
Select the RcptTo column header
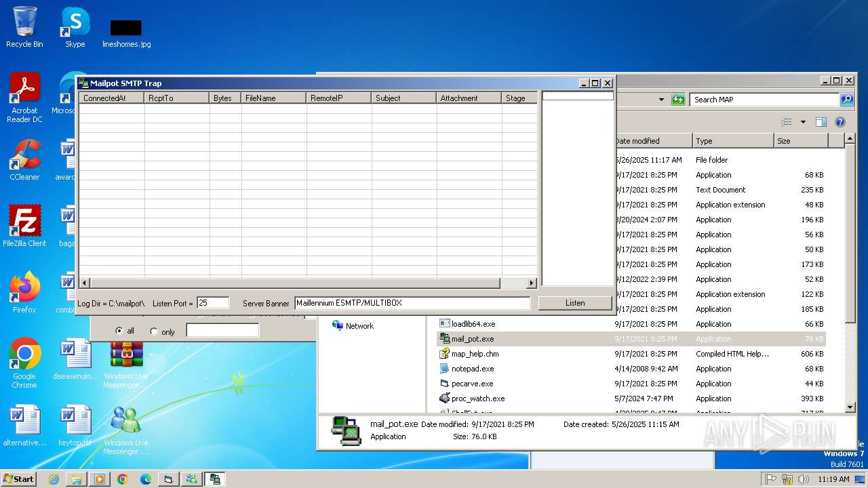click(x=176, y=98)
